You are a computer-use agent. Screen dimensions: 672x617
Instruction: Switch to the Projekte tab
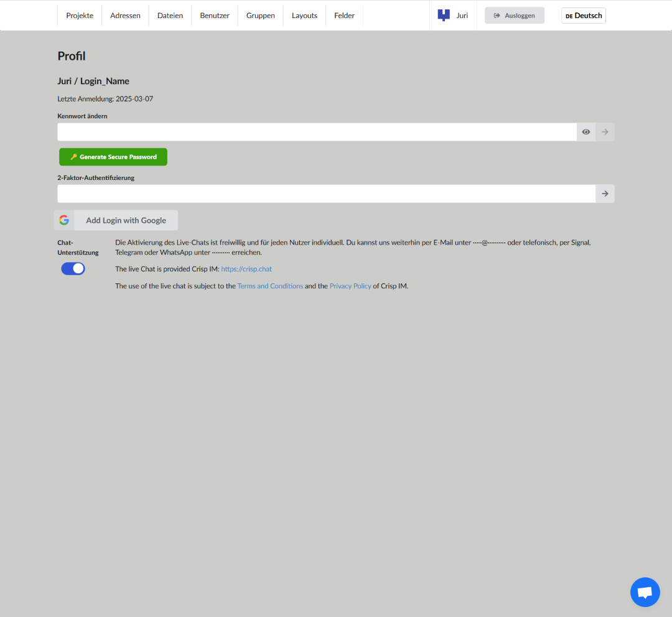point(79,15)
